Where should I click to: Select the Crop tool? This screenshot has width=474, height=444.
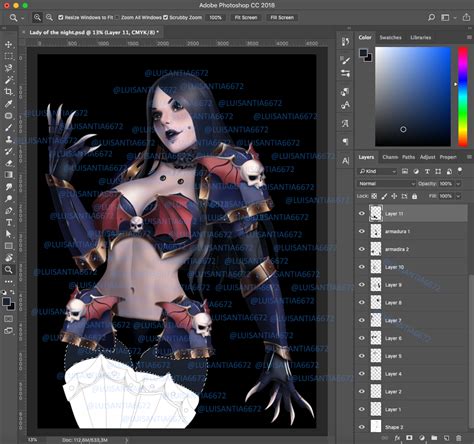point(9,92)
